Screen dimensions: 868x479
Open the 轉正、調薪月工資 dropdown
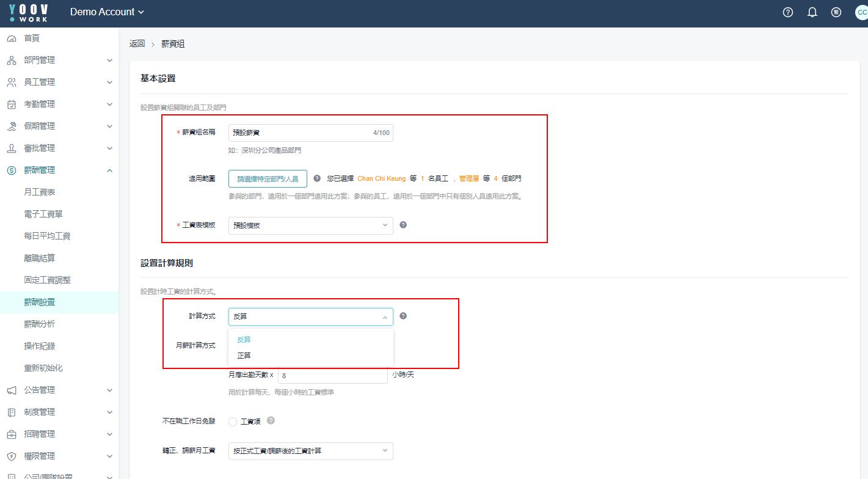point(310,451)
